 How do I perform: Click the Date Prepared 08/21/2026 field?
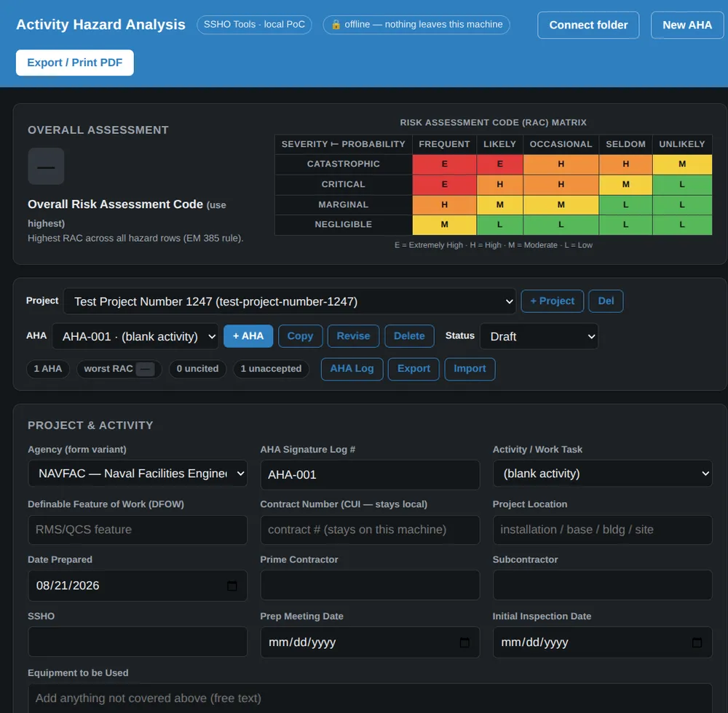(138, 586)
